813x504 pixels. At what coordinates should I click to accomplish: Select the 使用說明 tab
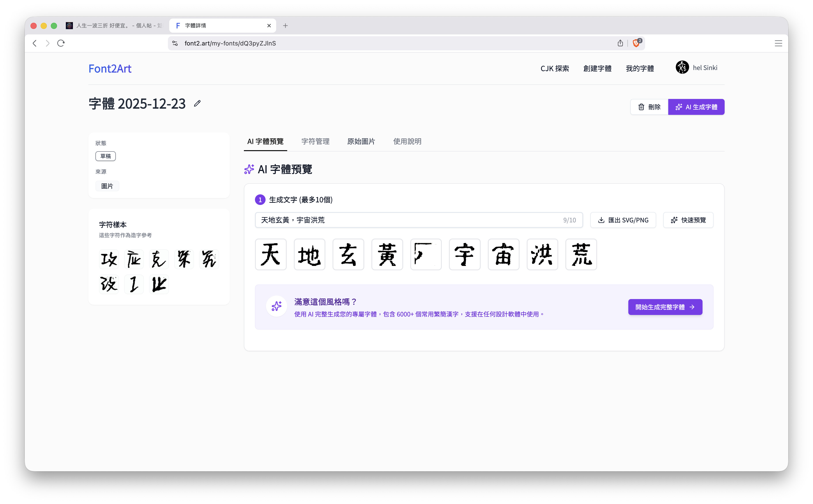tap(407, 141)
